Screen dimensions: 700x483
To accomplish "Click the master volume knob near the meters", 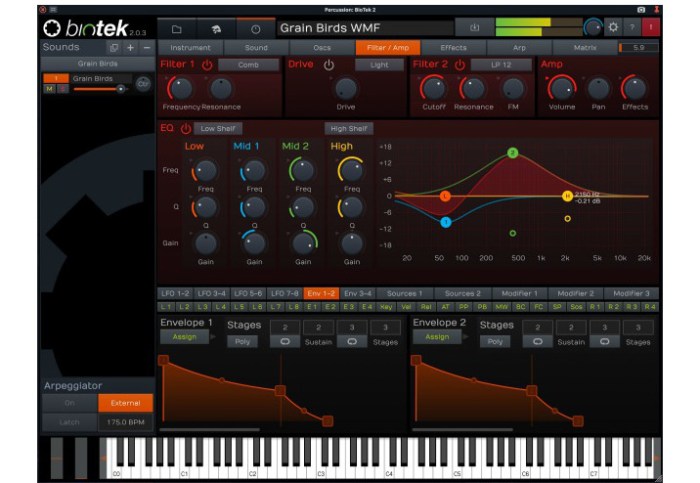I will click(x=593, y=28).
